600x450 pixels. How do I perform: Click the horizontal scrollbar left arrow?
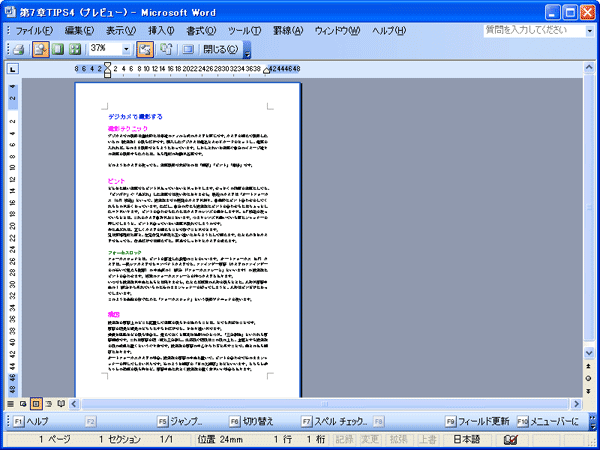click(74, 404)
